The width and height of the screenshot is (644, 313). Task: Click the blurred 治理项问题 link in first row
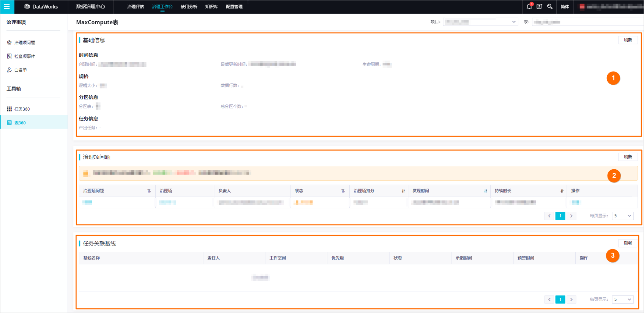(x=87, y=203)
